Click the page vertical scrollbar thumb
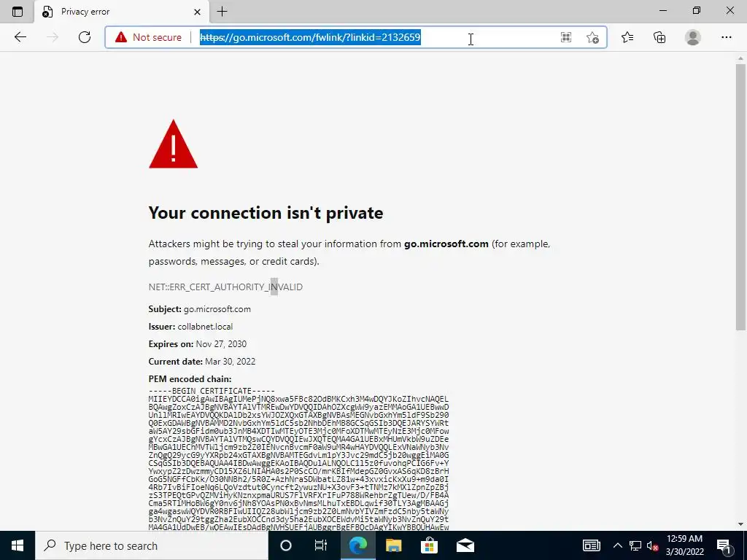The width and height of the screenshot is (747, 560). click(740, 197)
